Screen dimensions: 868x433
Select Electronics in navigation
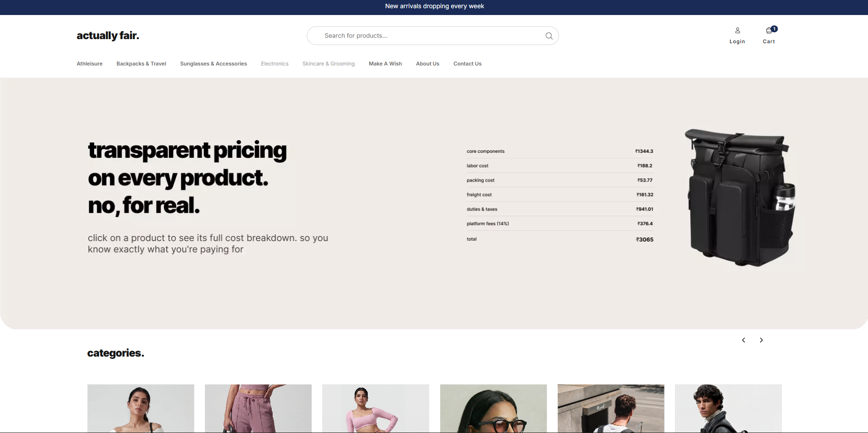[274, 64]
